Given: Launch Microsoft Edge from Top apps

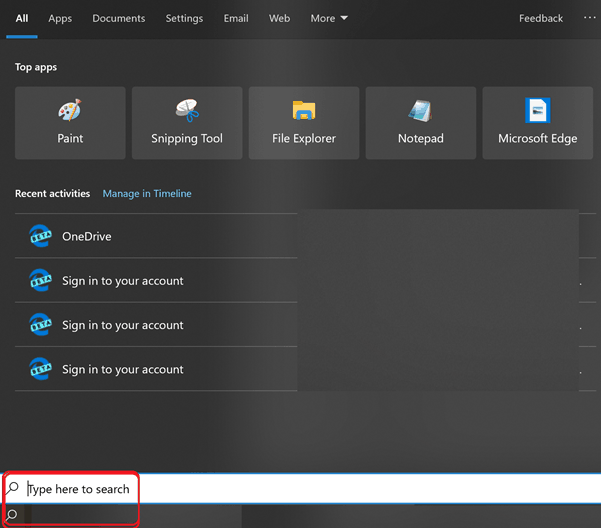Looking at the screenshot, I should (x=538, y=123).
